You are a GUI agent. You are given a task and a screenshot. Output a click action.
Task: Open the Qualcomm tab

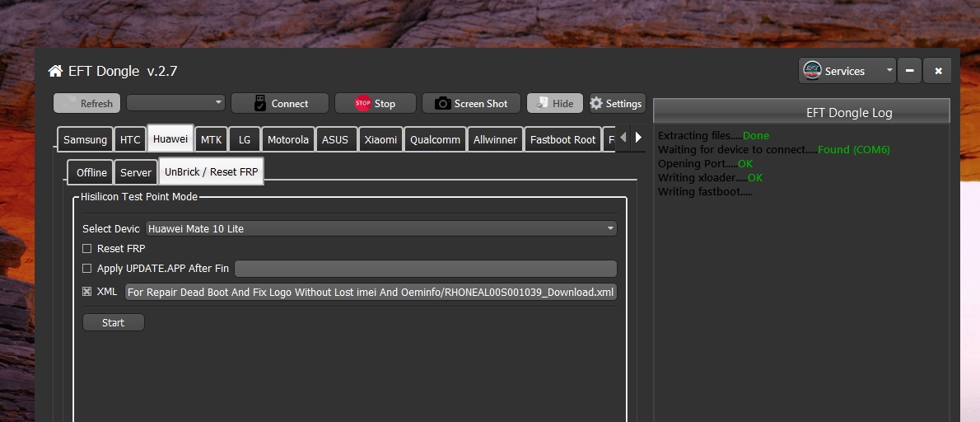(x=435, y=139)
